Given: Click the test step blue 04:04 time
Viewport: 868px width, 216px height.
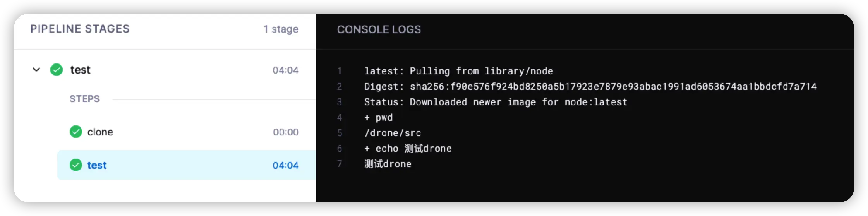Looking at the screenshot, I should click(286, 166).
